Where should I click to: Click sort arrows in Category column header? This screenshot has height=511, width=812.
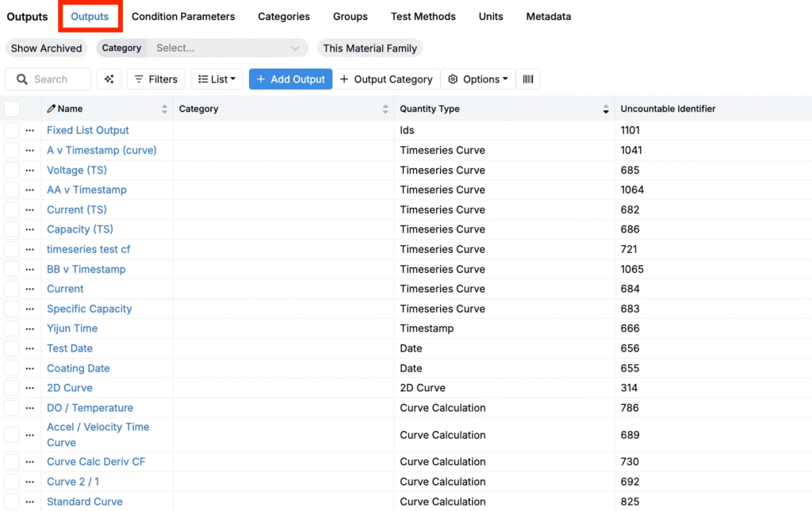385,109
